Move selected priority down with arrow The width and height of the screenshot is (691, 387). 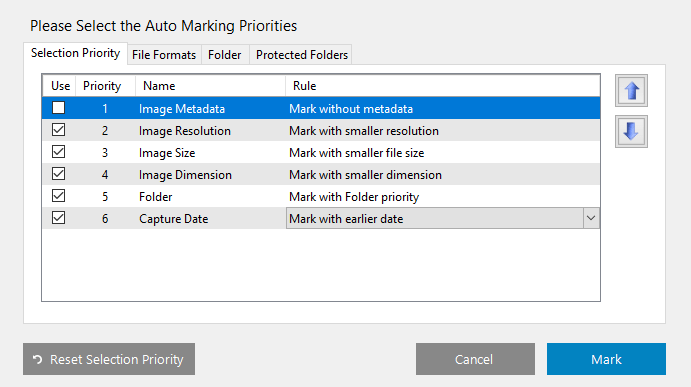[631, 131]
